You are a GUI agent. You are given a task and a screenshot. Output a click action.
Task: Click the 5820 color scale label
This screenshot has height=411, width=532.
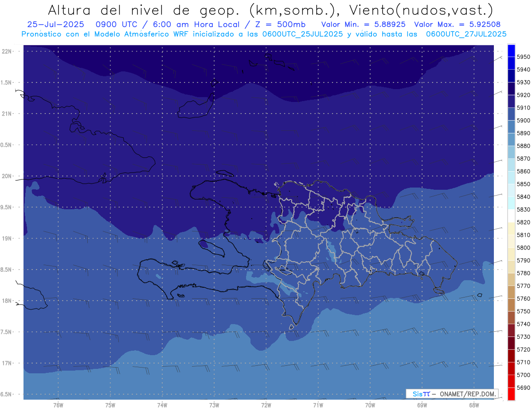[x=523, y=222]
